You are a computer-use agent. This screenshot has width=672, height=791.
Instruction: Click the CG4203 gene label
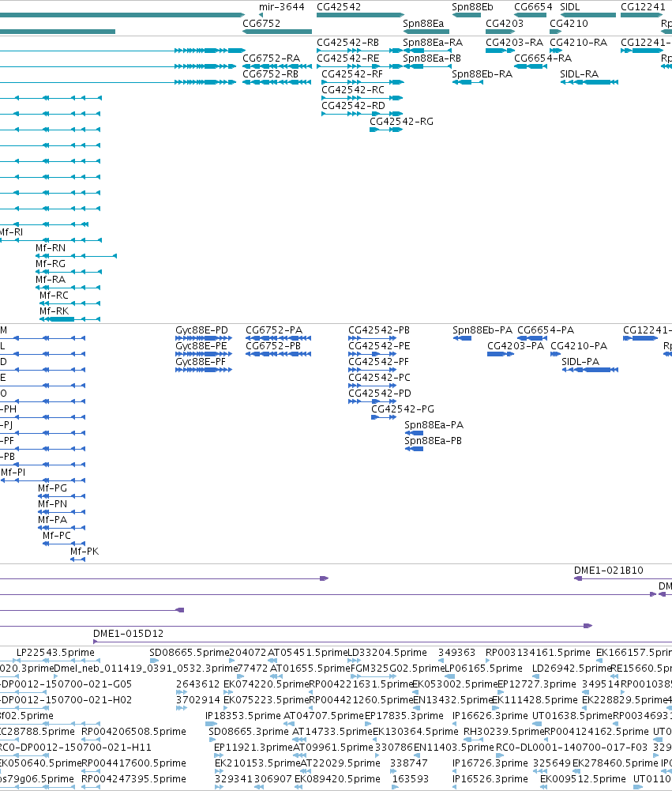[505, 23]
